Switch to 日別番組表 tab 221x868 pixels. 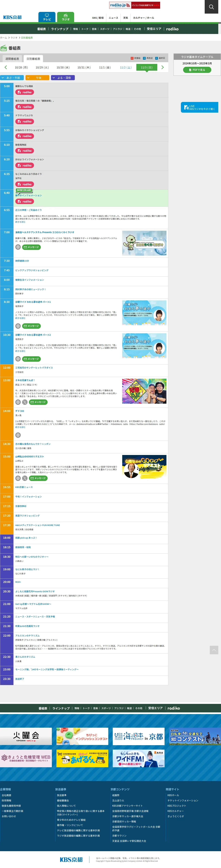point(33,59)
